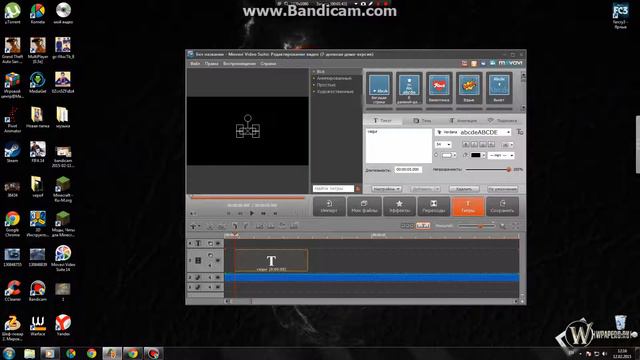Open the font family dropdown
This screenshot has width=640, height=360.
pos(473,132)
